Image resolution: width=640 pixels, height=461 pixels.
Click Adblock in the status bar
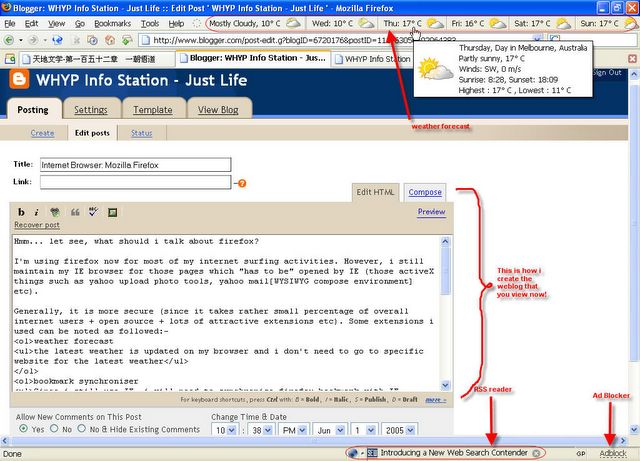point(613,453)
